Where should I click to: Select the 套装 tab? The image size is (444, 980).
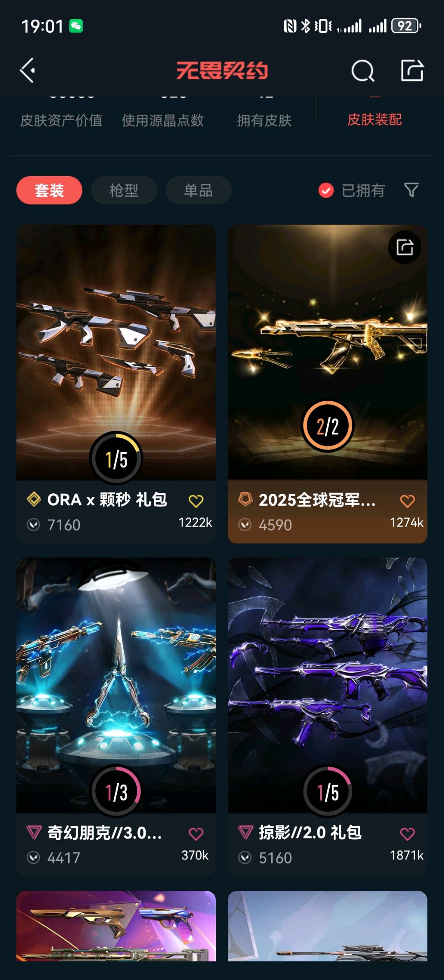pos(49,190)
